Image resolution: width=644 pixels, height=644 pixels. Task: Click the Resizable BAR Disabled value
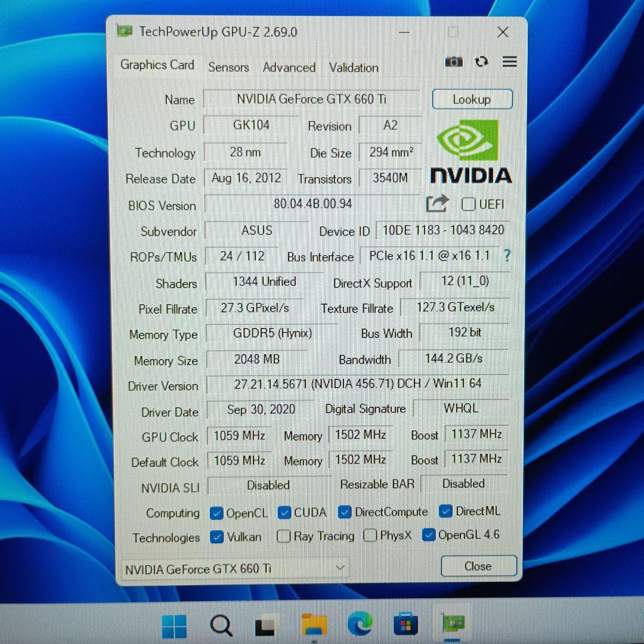pos(464,484)
